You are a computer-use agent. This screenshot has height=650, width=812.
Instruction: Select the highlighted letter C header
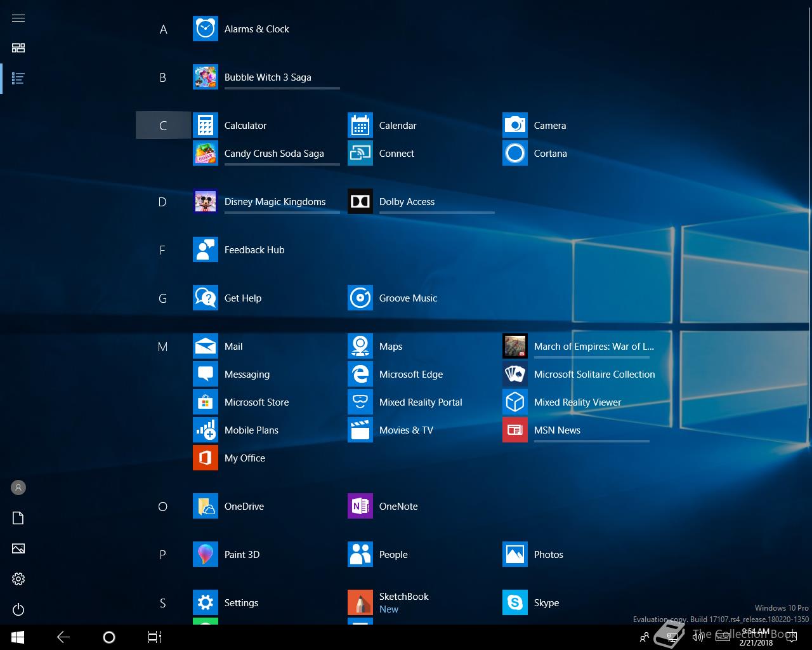[163, 126]
